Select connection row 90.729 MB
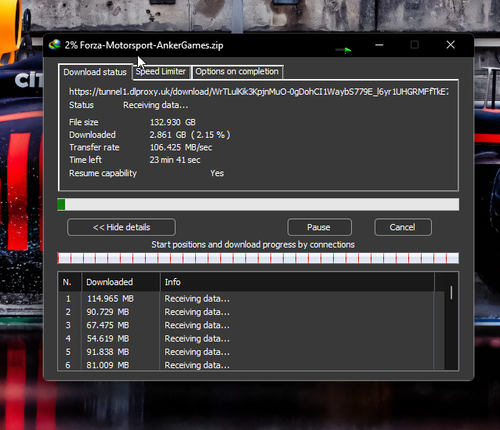The width and height of the screenshot is (500, 430). pyautogui.click(x=247, y=312)
